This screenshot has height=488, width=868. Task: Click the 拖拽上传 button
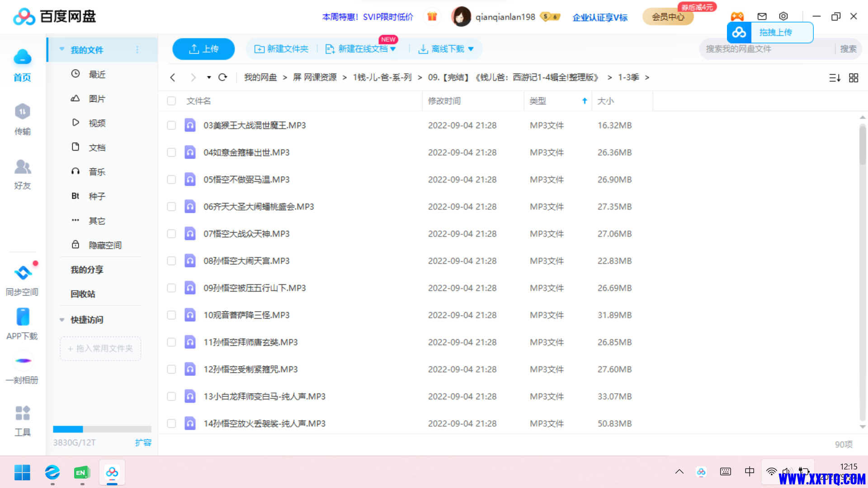(770, 33)
